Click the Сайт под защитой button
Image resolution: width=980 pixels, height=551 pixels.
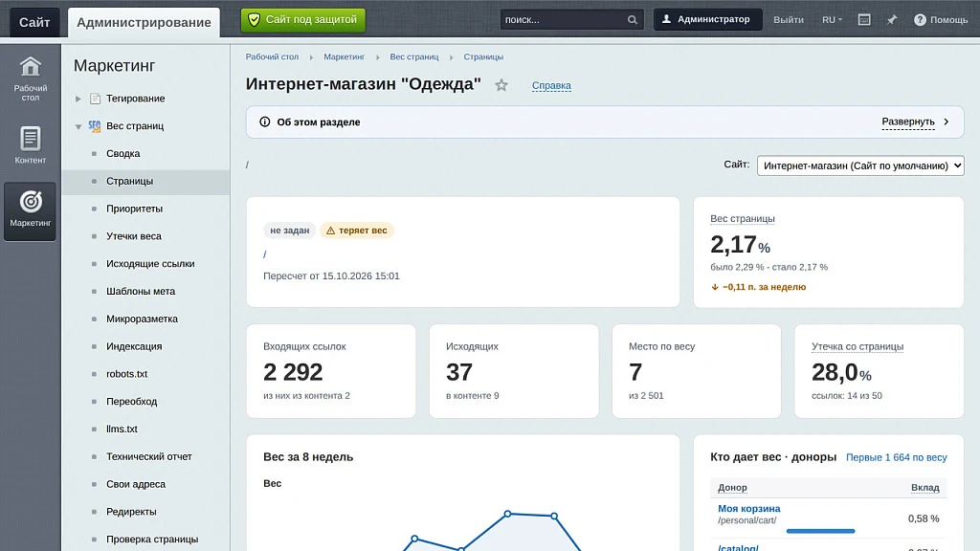click(303, 20)
